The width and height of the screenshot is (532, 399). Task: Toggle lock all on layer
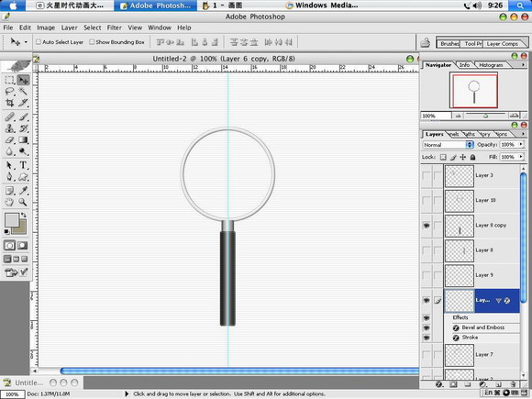tap(472, 157)
